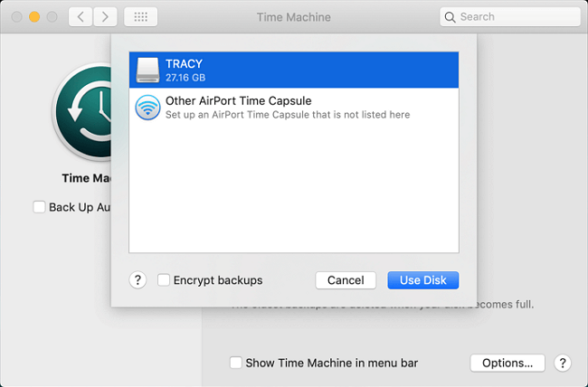The image size is (588, 387).
Task: Open the Options... dialog
Action: click(x=507, y=363)
